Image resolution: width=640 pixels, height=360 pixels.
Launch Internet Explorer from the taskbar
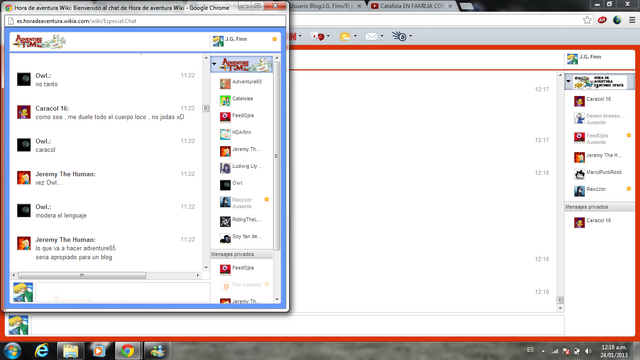[x=42, y=351]
